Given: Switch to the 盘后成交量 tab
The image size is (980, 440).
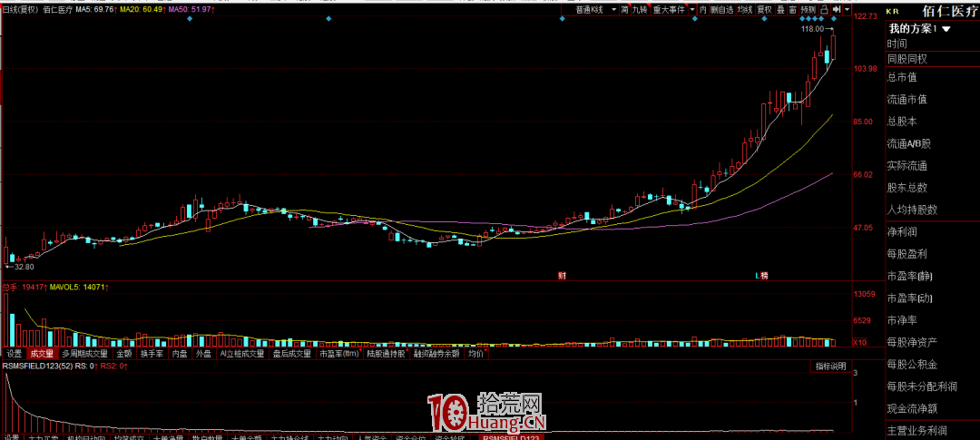Looking at the screenshot, I should pyautogui.click(x=292, y=354).
